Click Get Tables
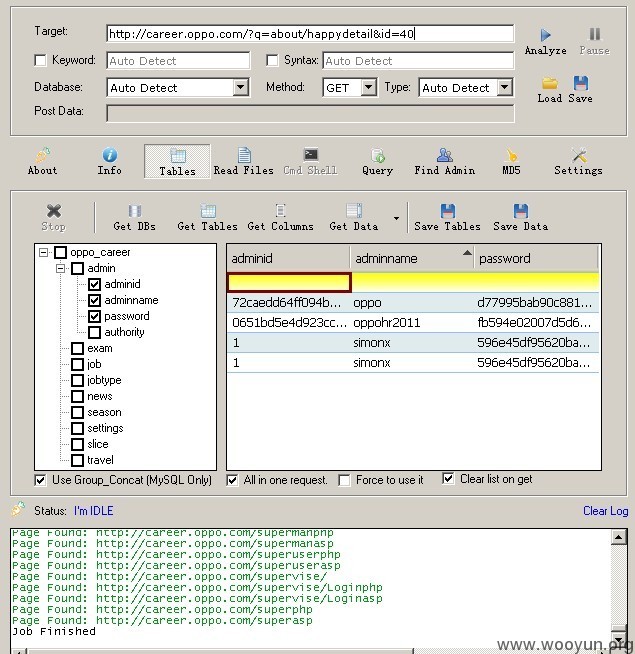Image resolution: width=635 pixels, height=654 pixels. (207, 217)
